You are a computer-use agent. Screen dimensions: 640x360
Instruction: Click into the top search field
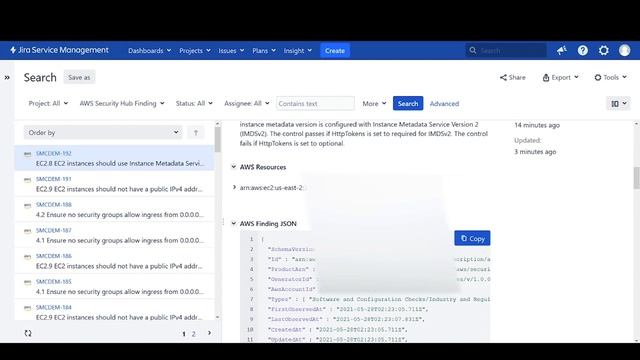[x=506, y=50]
